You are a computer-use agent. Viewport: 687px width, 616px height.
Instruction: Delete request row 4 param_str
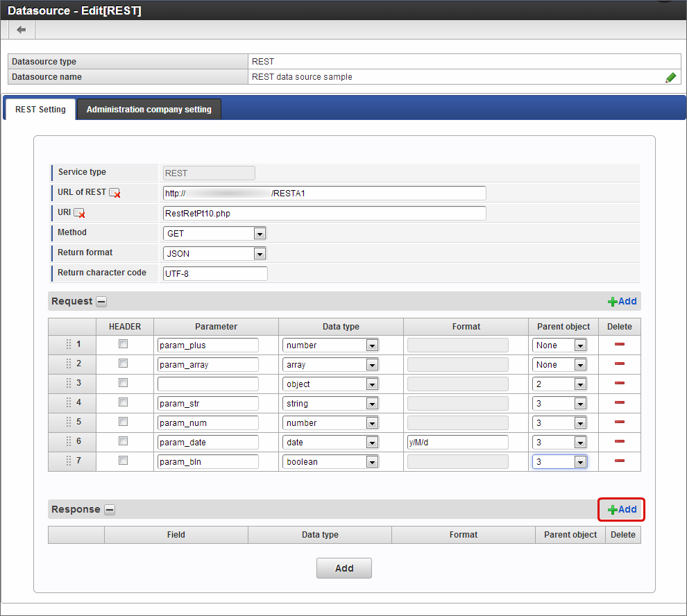619,402
